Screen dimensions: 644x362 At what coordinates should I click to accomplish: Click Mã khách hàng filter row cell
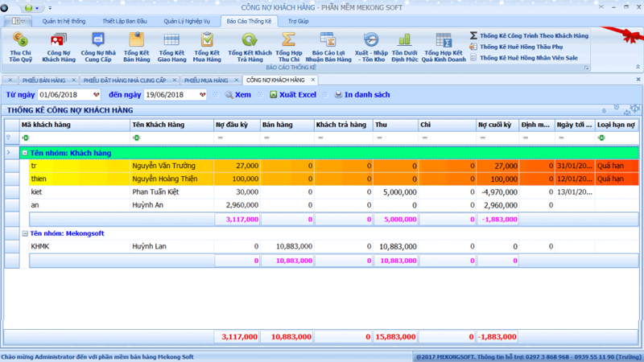click(74, 138)
